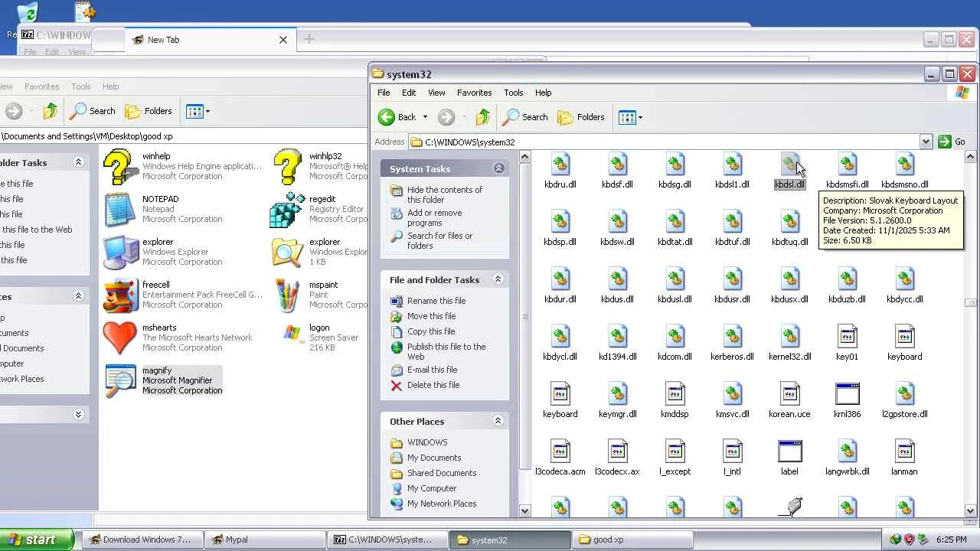Screen dimensions: 980x551
Task: Click the system32 address input field
Action: tap(664, 142)
